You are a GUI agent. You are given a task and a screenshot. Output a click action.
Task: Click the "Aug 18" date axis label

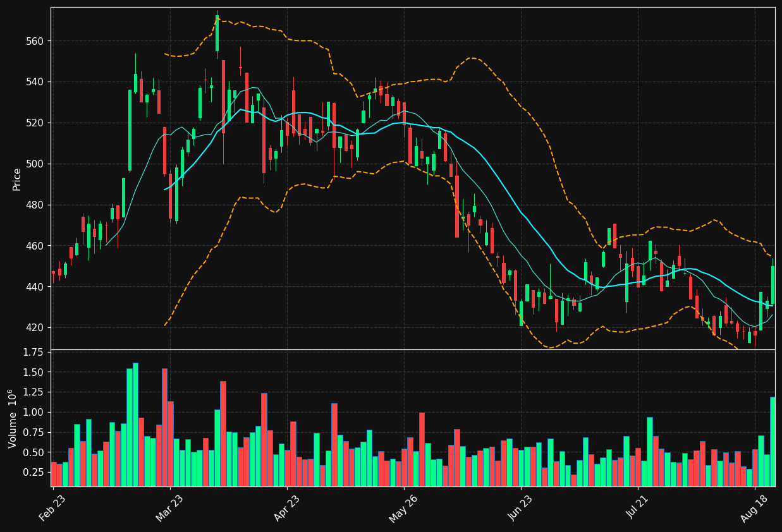click(754, 507)
